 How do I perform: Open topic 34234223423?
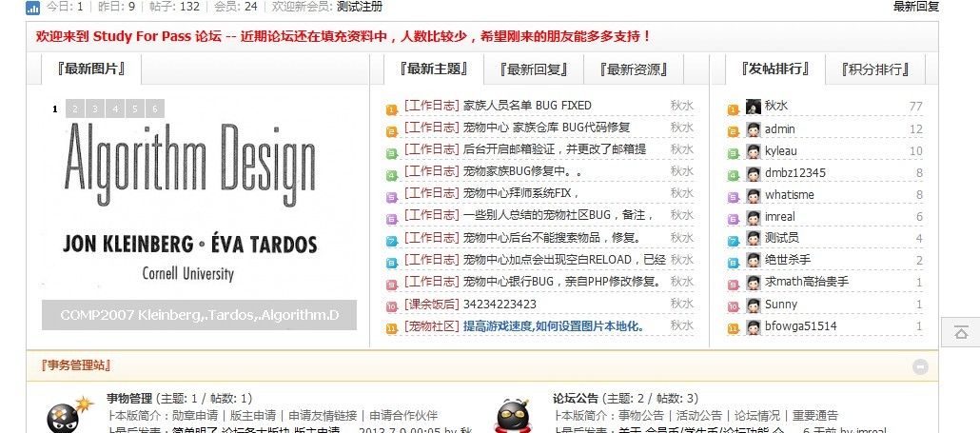click(500, 305)
